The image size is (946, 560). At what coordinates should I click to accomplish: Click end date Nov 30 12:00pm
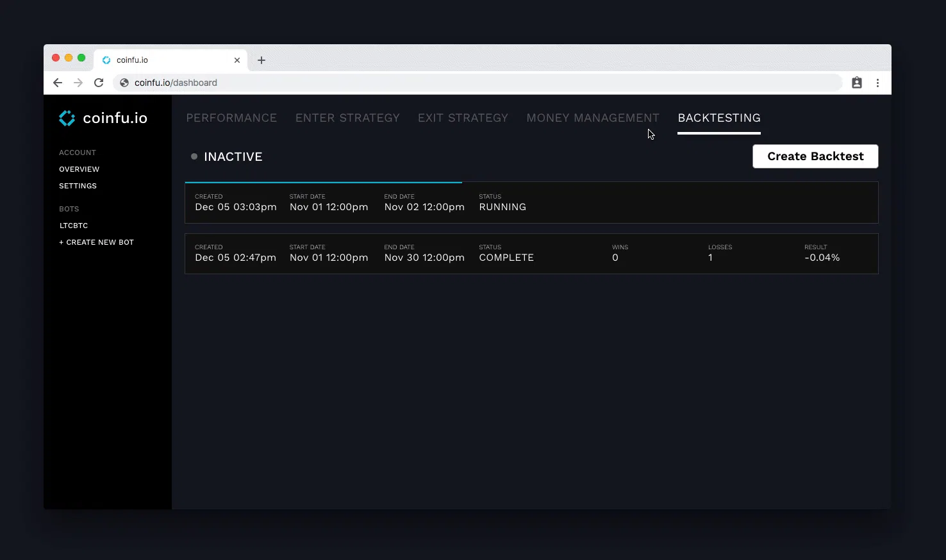[x=424, y=258]
